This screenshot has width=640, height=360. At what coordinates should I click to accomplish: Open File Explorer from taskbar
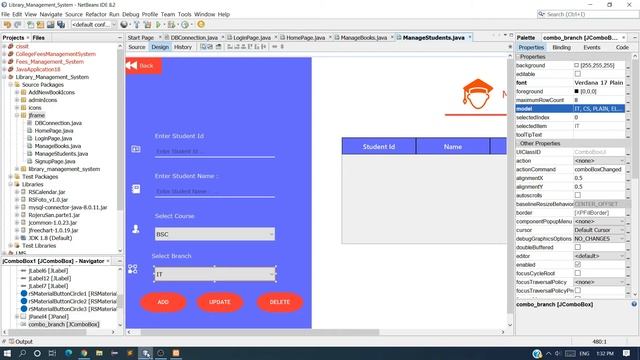tap(99, 353)
